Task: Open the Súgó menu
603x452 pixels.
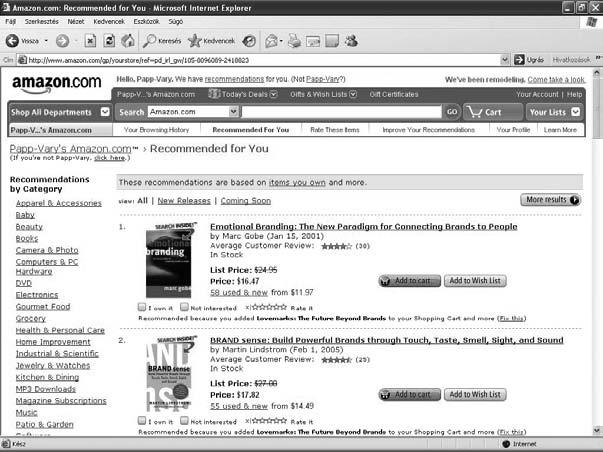Action: coord(175,22)
